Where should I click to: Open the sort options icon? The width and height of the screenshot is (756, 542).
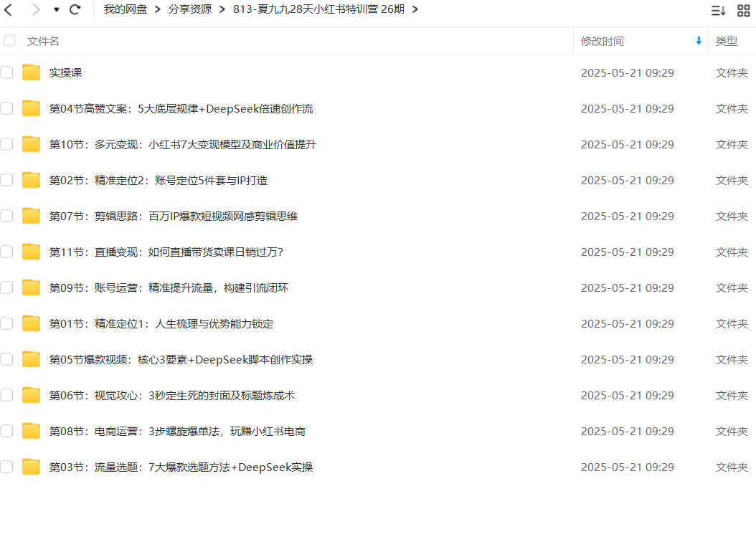[719, 10]
